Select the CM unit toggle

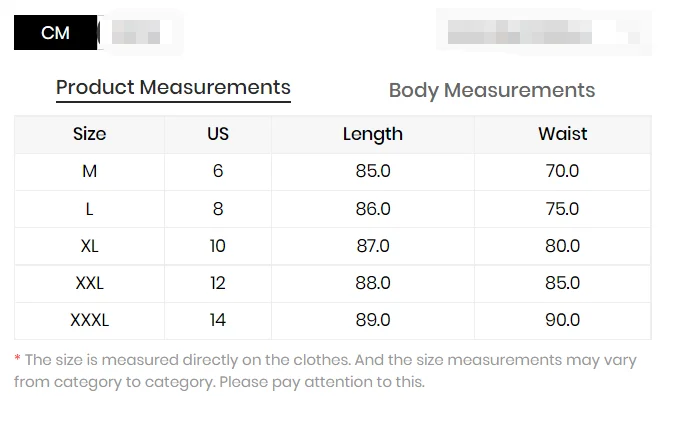tap(56, 33)
